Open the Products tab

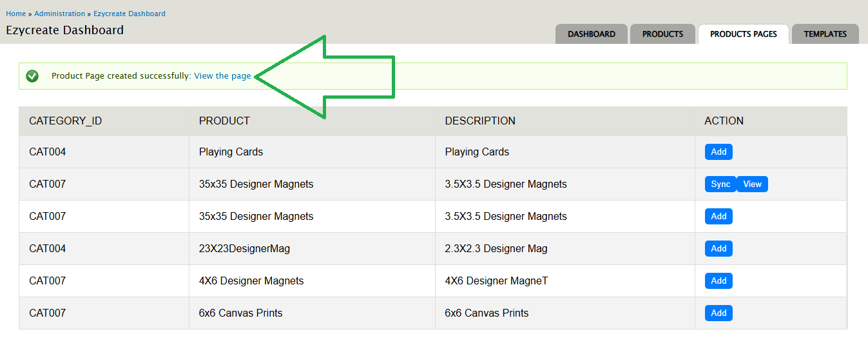662,34
